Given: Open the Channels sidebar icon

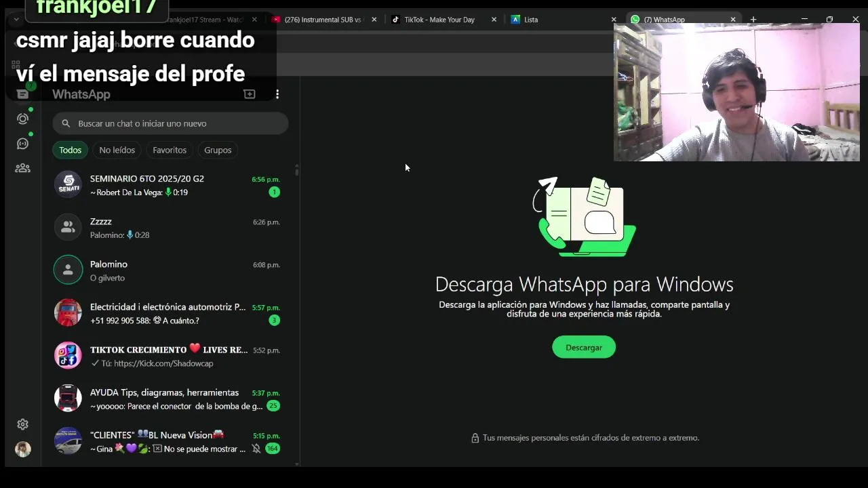Looking at the screenshot, I should pyautogui.click(x=22, y=144).
